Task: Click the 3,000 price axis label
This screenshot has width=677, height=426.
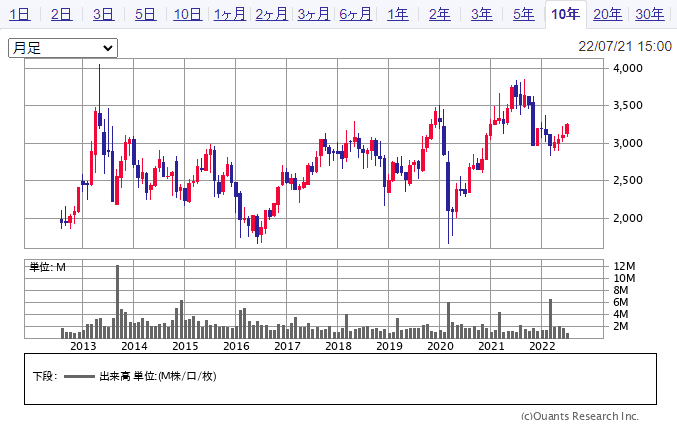Action: click(628, 143)
